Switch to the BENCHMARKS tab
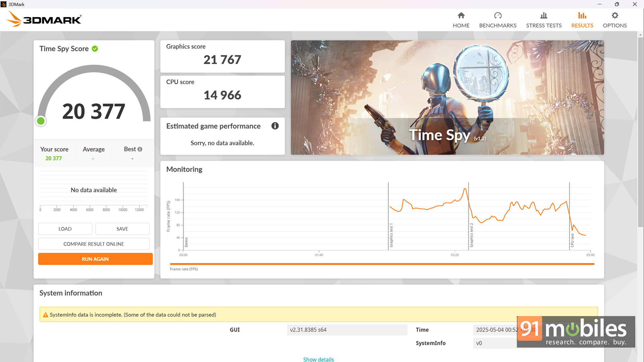 tap(498, 20)
